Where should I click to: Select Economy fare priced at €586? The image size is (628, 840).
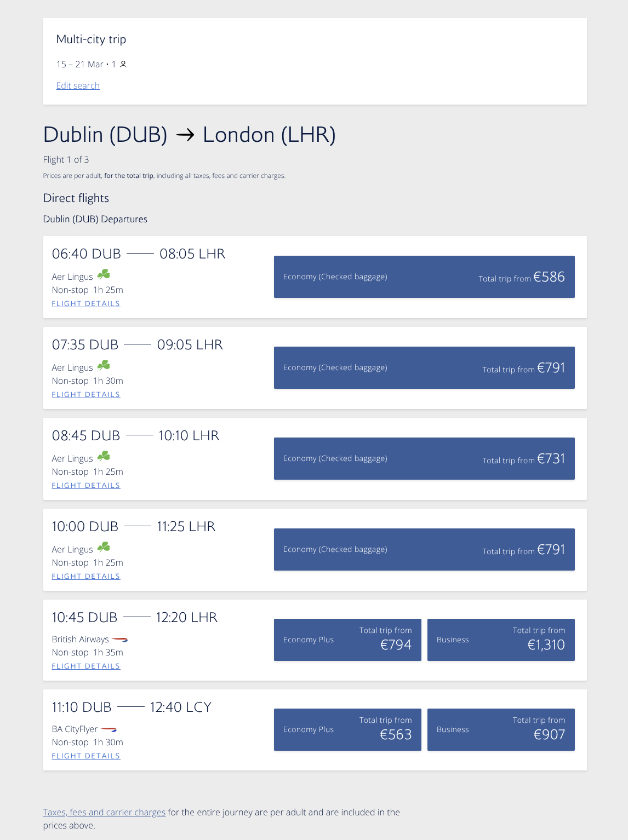click(424, 277)
